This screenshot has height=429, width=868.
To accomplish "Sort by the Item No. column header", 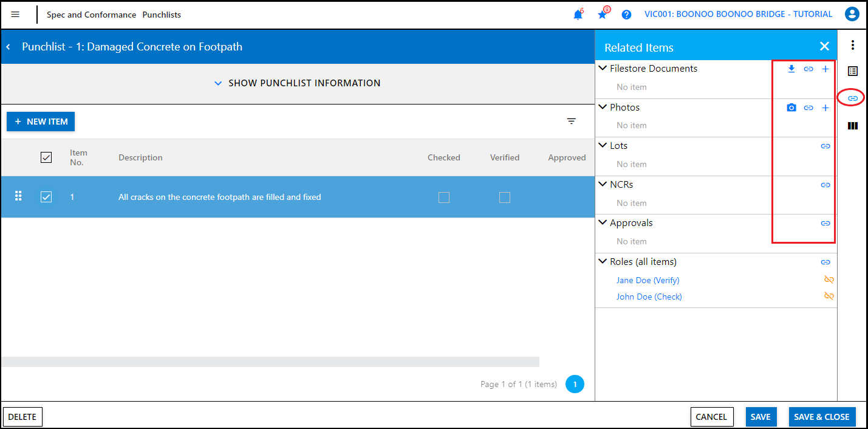I will coord(78,157).
